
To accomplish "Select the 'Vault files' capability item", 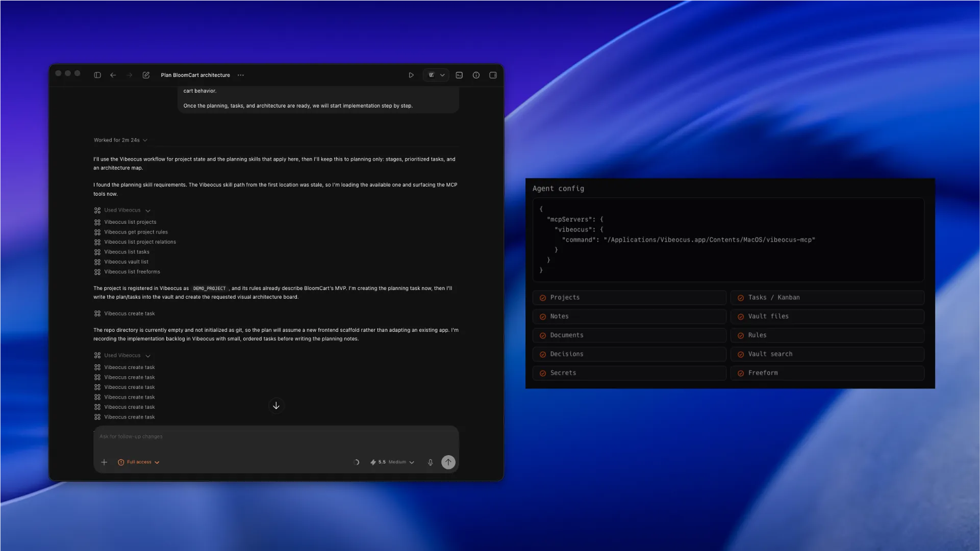I will pos(827,317).
